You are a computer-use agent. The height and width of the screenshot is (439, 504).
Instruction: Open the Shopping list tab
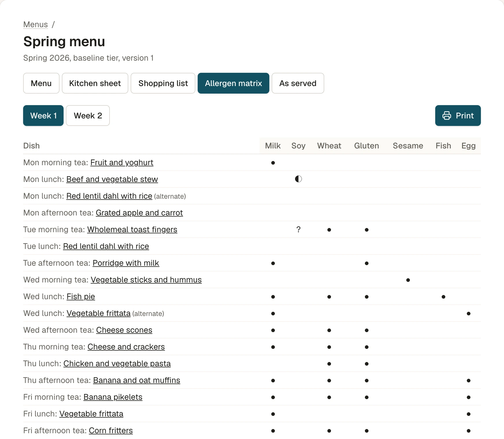(x=163, y=83)
